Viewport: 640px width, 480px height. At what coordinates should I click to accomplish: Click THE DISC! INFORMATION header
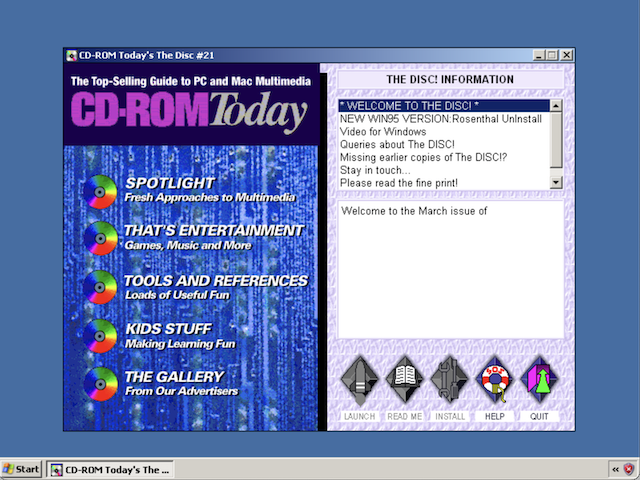pyautogui.click(x=450, y=79)
